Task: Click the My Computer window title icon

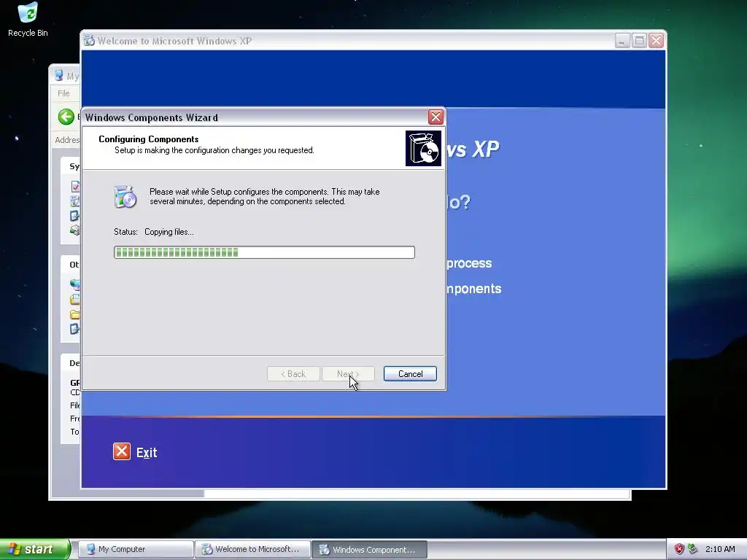Action: point(59,76)
